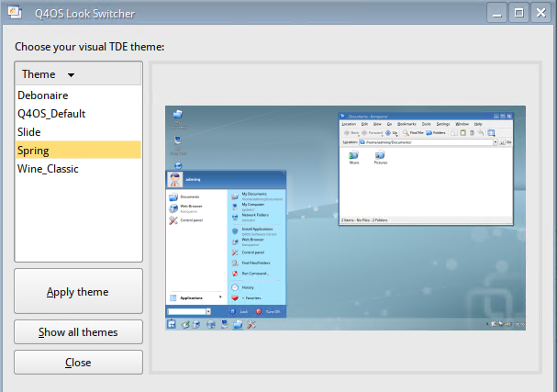Open Show all themes
Image resolution: width=557 pixels, height=392 pixels.
click(x=78, y=332)
